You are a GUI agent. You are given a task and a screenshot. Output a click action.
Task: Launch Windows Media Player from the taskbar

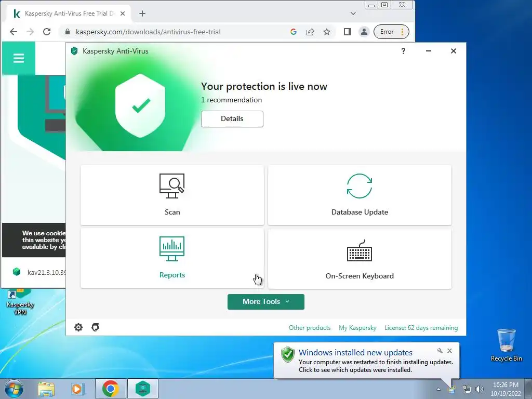click(x=77, y=389)
